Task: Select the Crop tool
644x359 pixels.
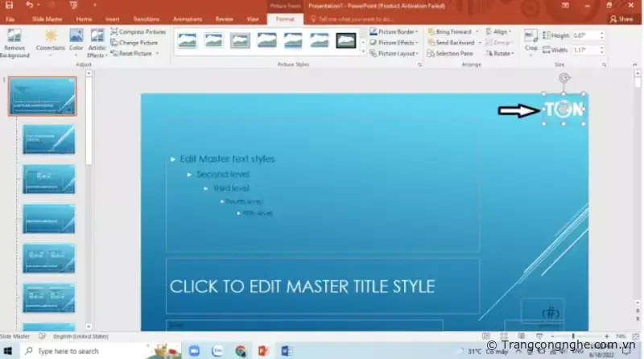Action: click(x=531, y=40)
